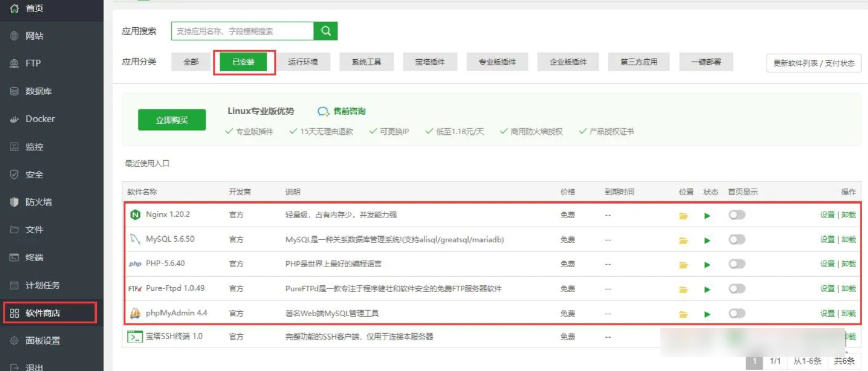Open the 企业版插件 category

[x=568, y=62]
